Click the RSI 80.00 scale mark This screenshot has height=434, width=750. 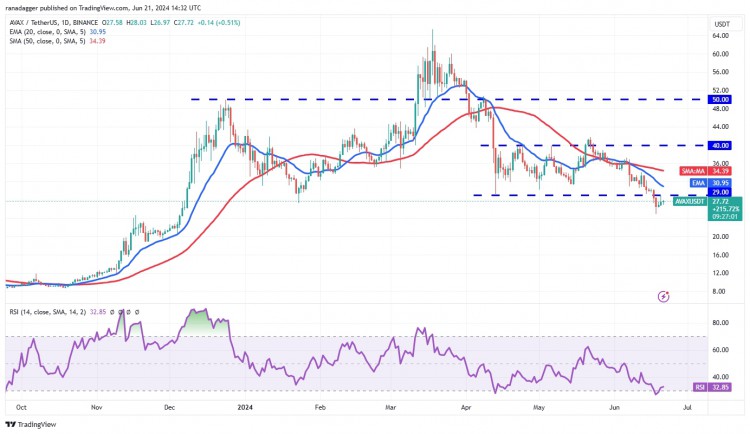point(720,323)
